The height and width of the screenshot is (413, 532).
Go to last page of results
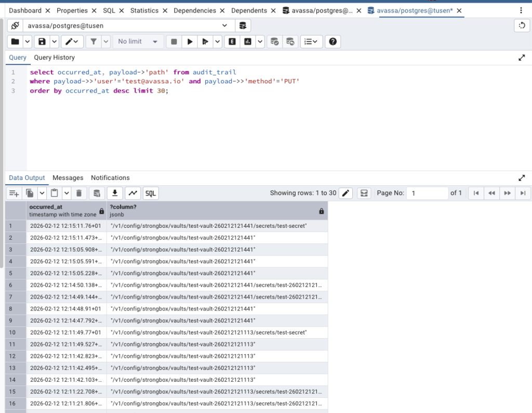pos(523,193)
